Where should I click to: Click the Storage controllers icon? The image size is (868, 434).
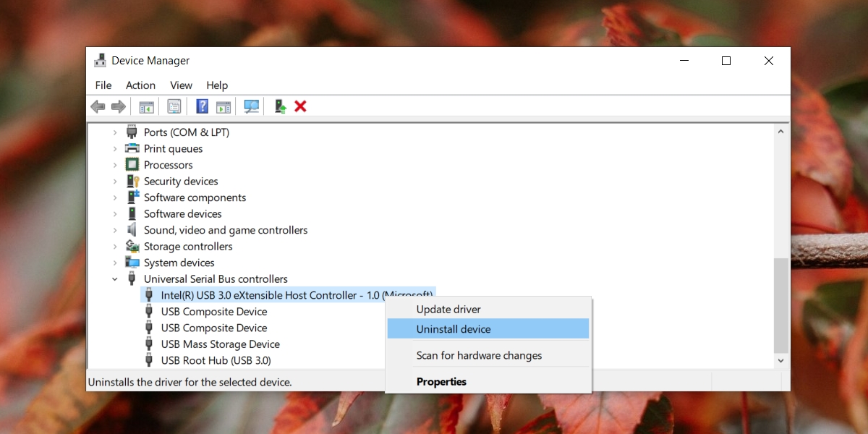pos(132,246)
